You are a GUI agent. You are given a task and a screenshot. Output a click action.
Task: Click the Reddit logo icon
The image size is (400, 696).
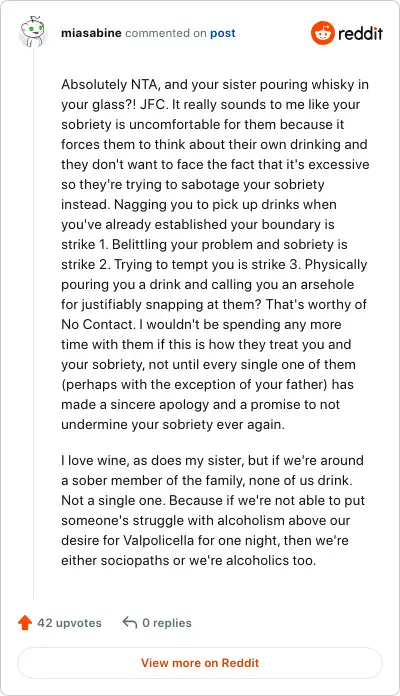coord(322,33)
